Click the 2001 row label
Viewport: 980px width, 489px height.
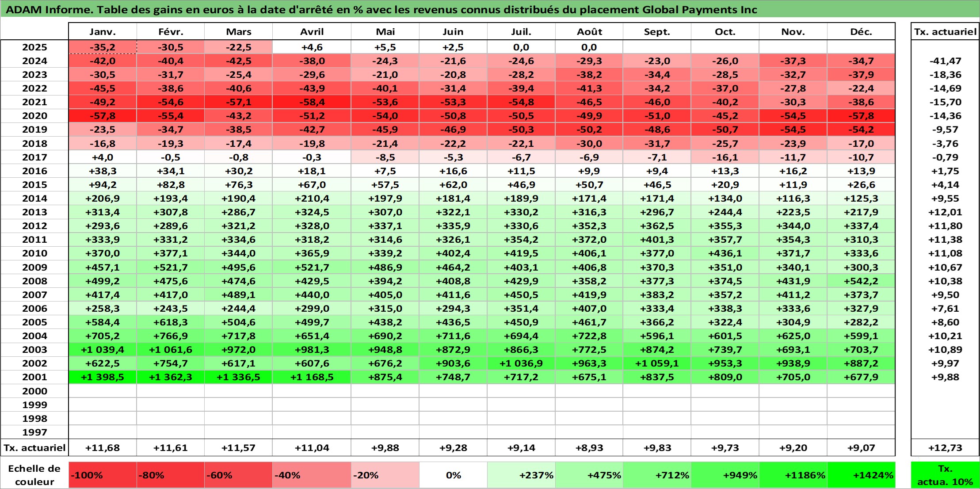34,377
